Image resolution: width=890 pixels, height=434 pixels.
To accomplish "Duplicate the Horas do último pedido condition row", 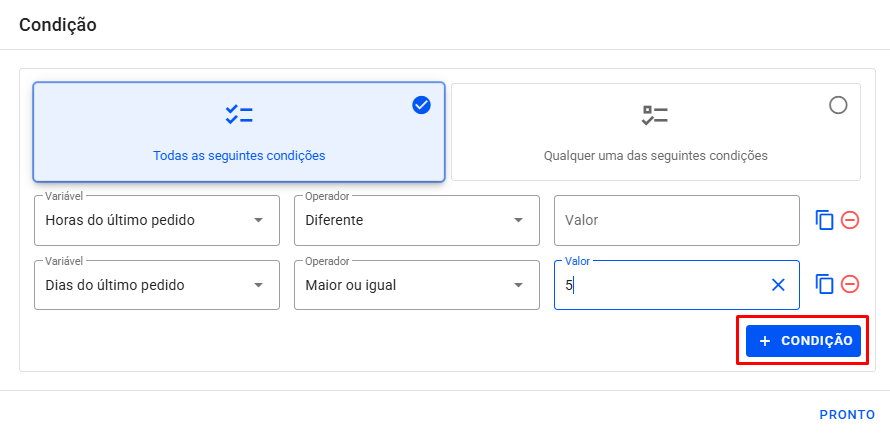I will [x=824, y=220].
